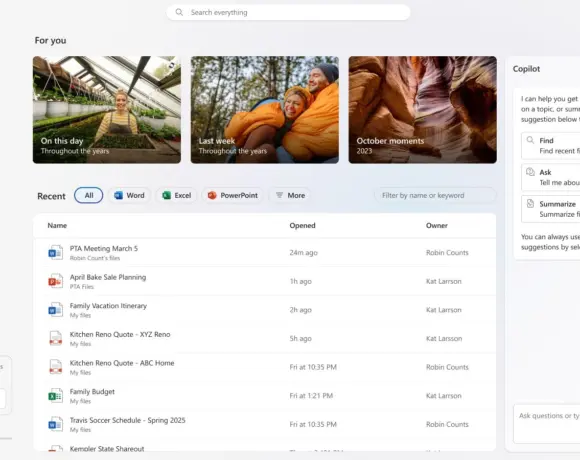This screenshot has height=460, width=580.
Task: Click Word file icon for PTA Meeting March 5
Action: pos(55,253)
